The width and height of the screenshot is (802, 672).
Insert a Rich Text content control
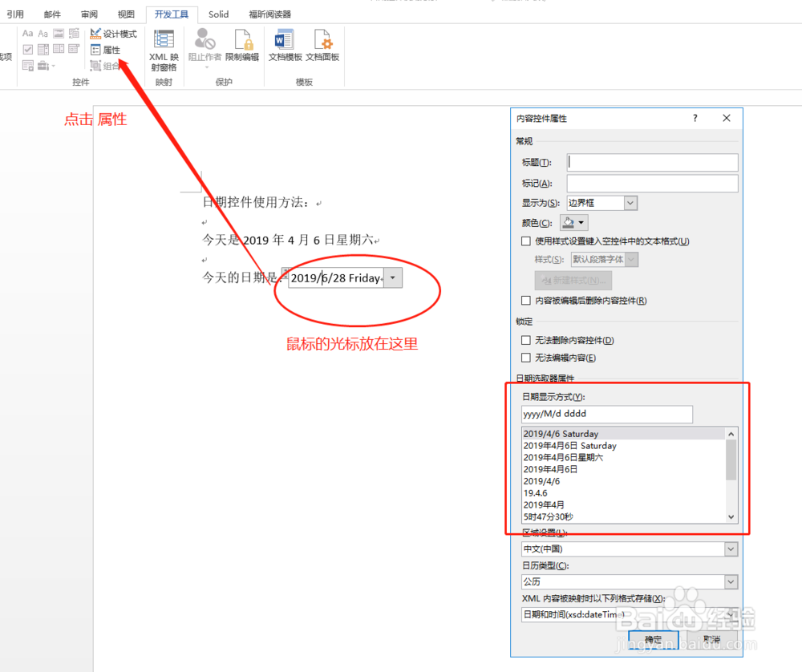(x=27, y=34)
